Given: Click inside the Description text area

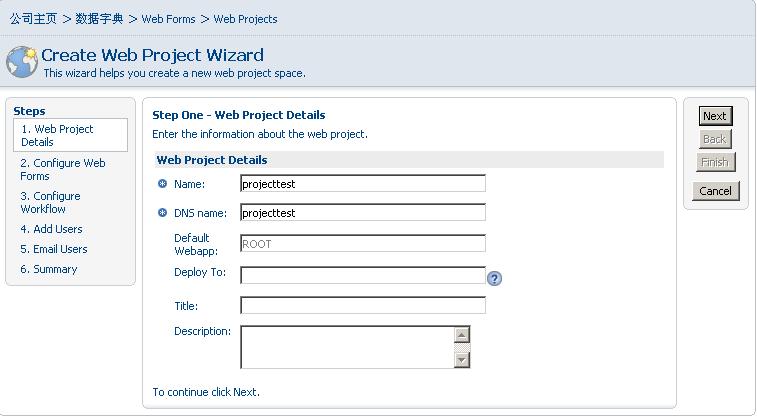Looking at the screenshot, I should click(x=347, y=347).
